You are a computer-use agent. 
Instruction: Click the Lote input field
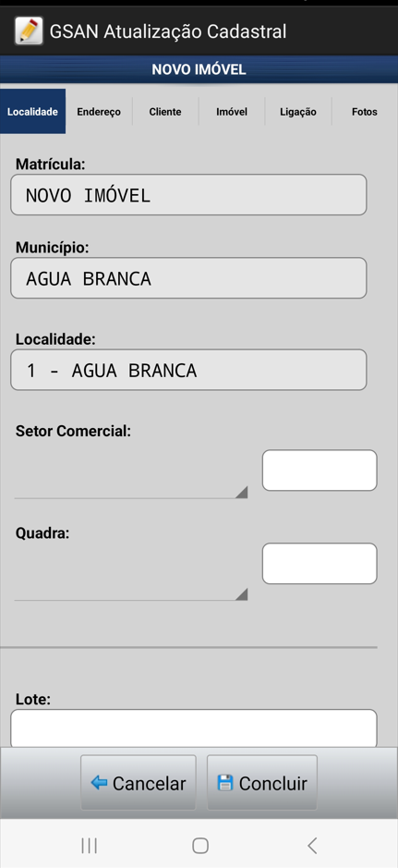point(194,728)
